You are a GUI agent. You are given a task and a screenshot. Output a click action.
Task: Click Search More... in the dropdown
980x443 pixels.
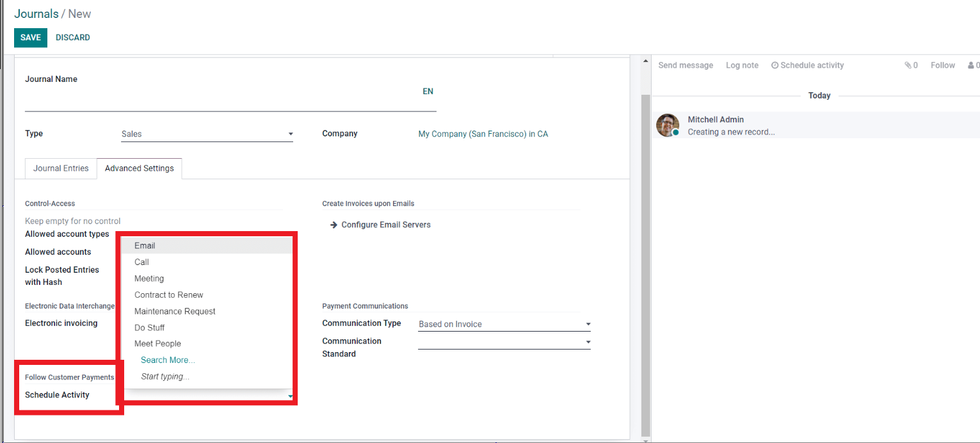[168, 360]
